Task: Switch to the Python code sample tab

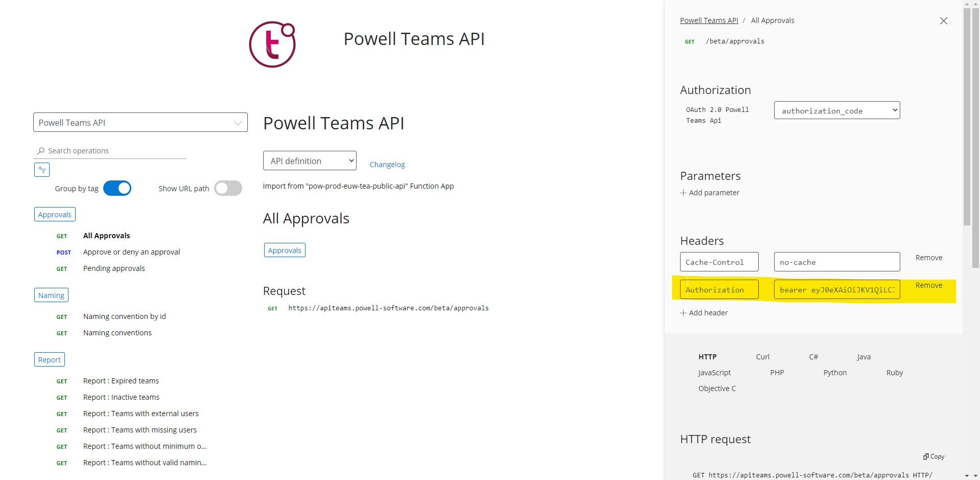Action: (x=835, y=373)
